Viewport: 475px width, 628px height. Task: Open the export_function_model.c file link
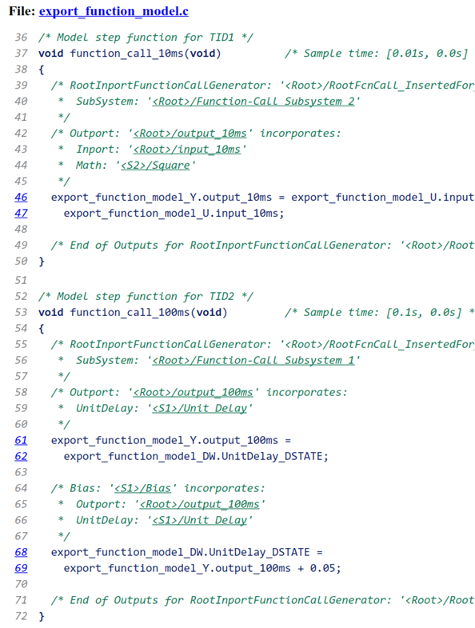(114, 11)
